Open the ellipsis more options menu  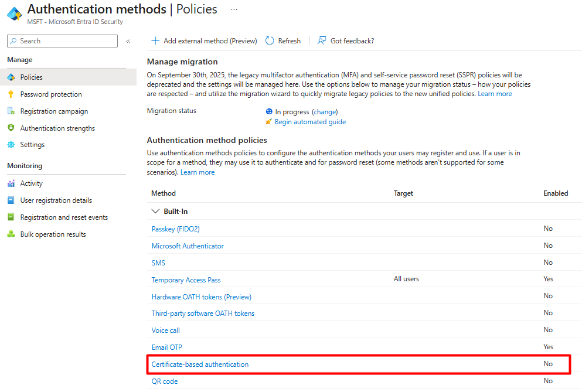[234, 10]
